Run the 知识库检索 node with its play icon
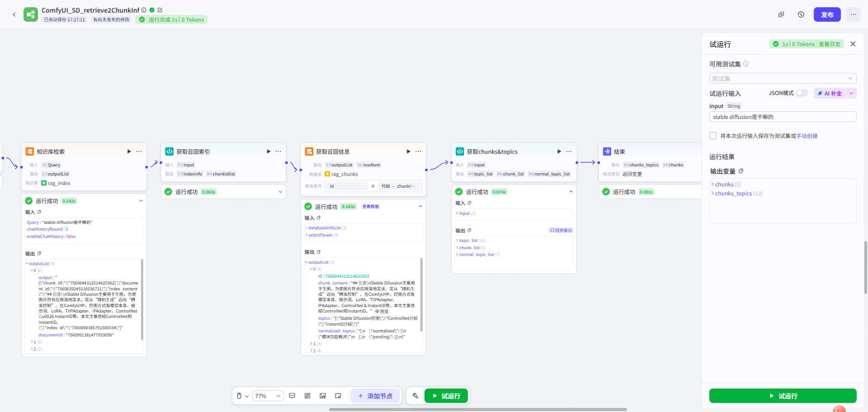This screenshot has height=412, width=868. point(129,152)
